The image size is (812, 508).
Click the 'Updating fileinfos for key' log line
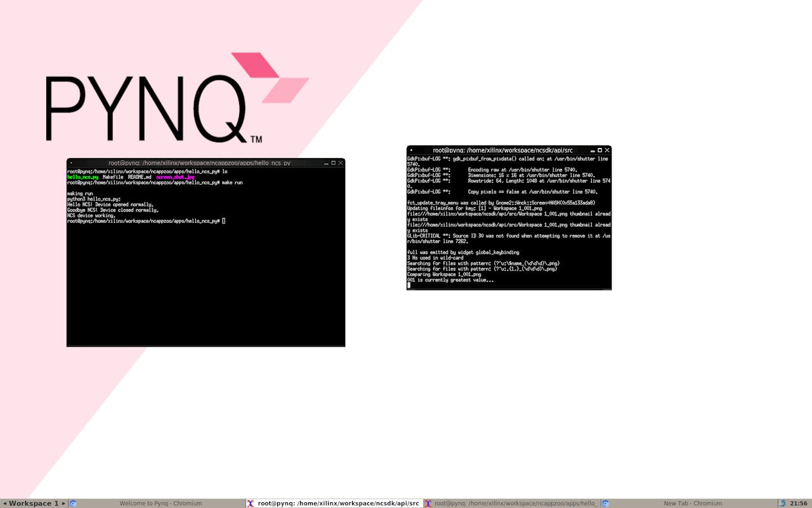click(x=475, y=208)
